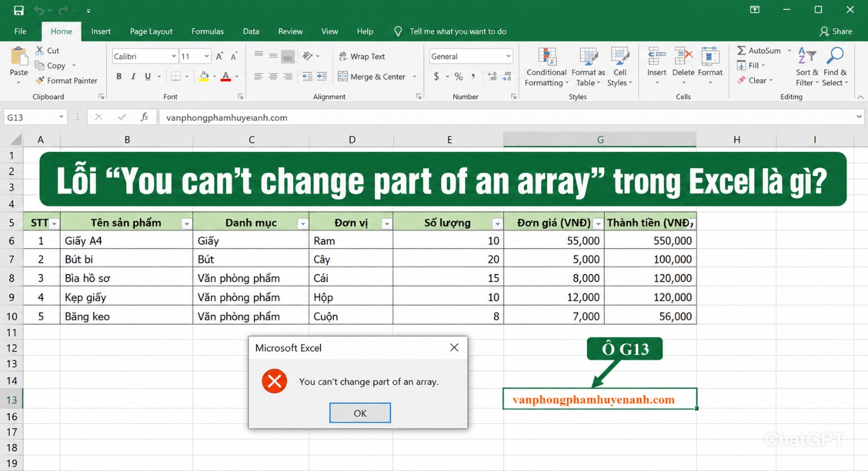Click the Fill Color bucket icon
Image resolution: width=868 pixels, height=471 pixels.
(x=204, y=76)
